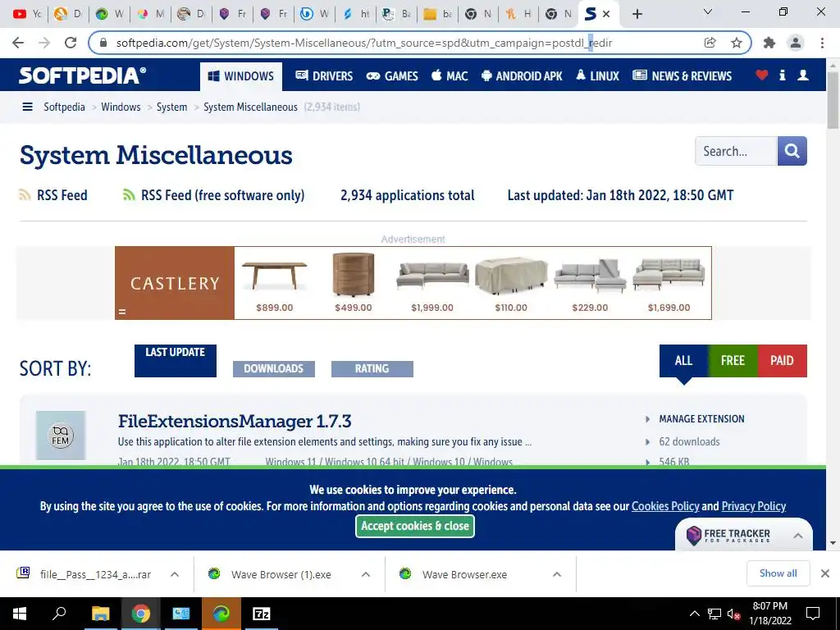Open the ANDROID APK section
The width and height of the screenshot is (840, 630).
pos(522,76)
